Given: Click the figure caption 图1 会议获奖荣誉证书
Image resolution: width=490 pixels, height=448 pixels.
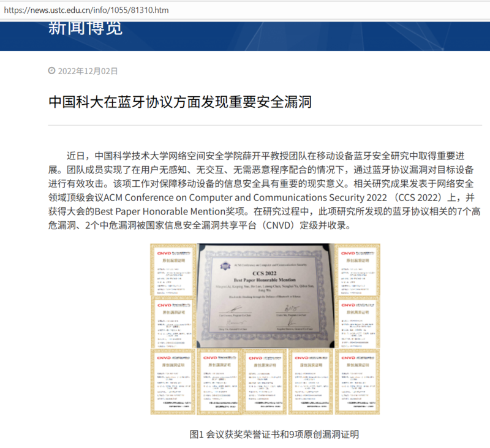Looking at the screenshot, I should click(x=274, y=434).
